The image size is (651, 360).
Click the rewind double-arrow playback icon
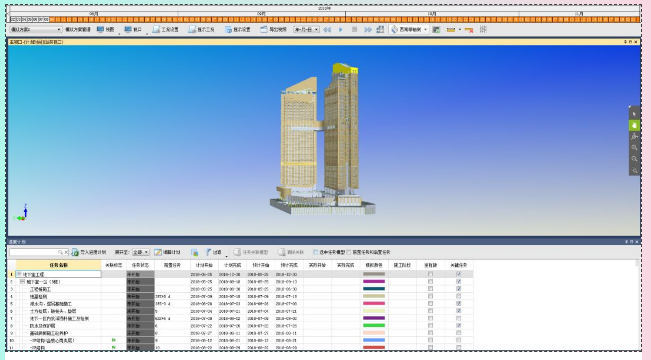point(327,29)
